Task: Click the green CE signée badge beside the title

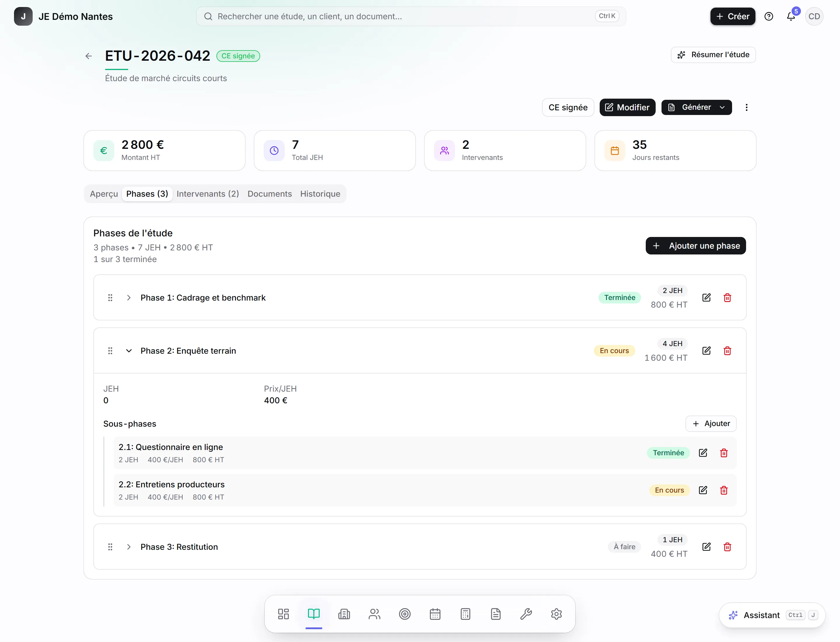Action: pos(238,56)
